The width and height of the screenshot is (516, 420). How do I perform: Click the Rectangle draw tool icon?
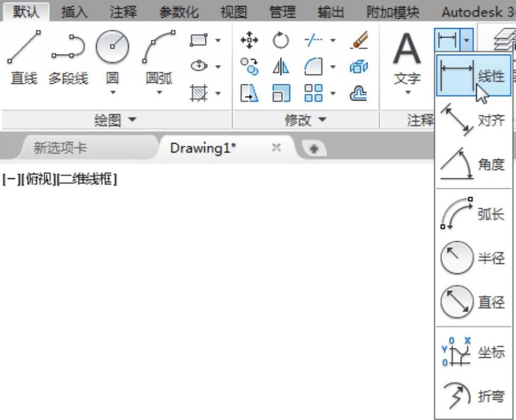199,40
